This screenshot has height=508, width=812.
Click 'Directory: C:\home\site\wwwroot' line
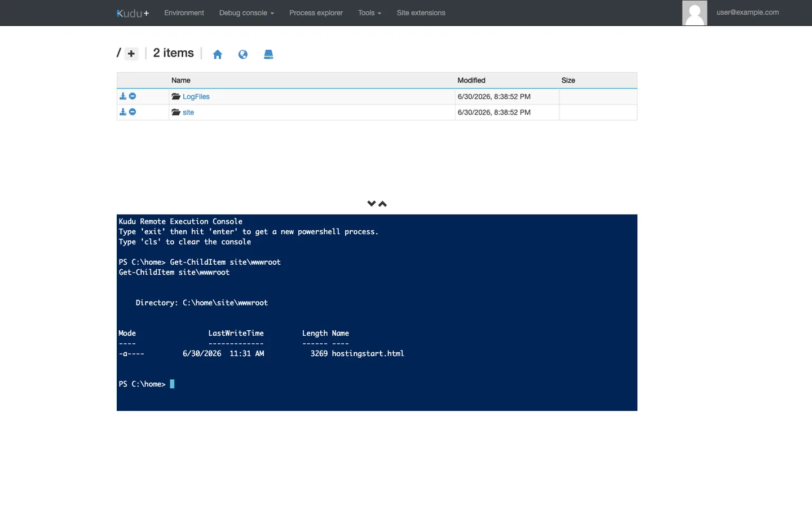201,303
